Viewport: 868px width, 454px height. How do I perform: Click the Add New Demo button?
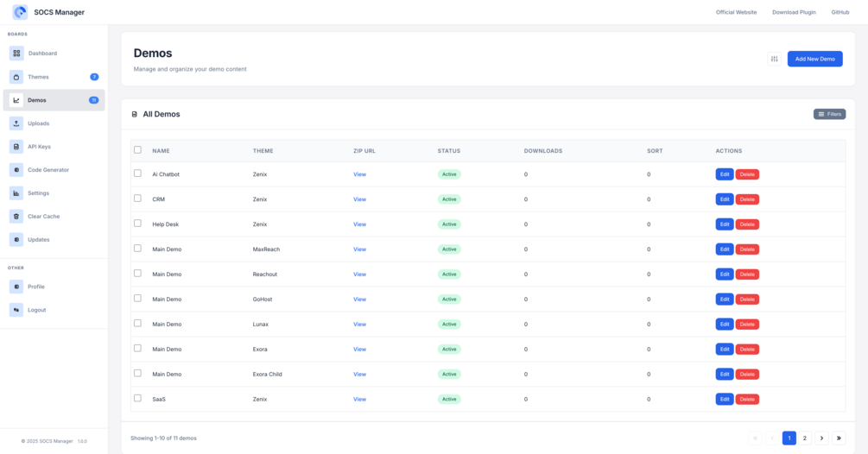tap(814, 59)
